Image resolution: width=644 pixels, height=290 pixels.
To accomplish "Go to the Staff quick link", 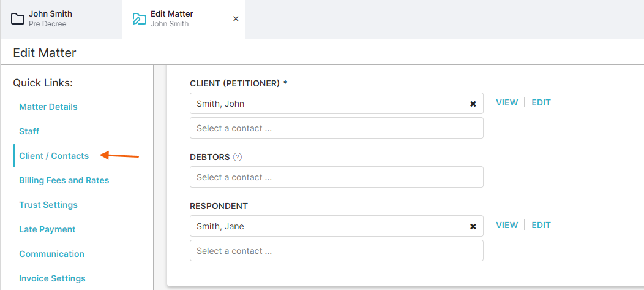I will click(x=29, y=132).
